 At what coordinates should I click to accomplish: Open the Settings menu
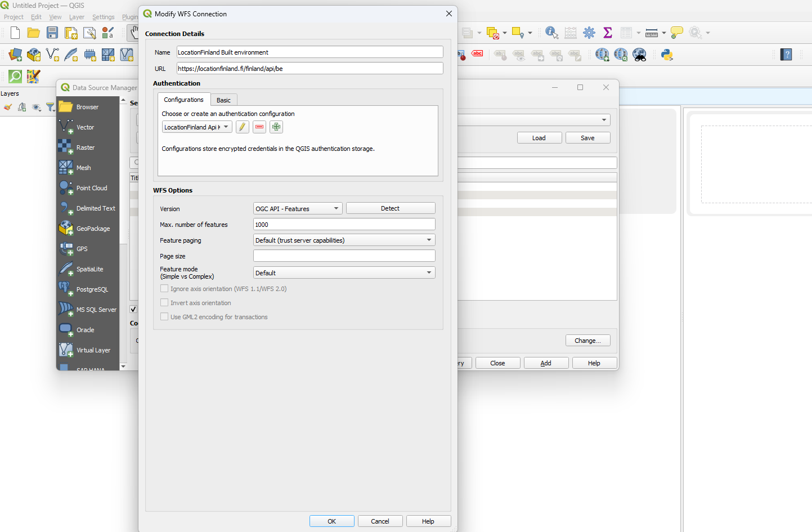pos(103,17)
